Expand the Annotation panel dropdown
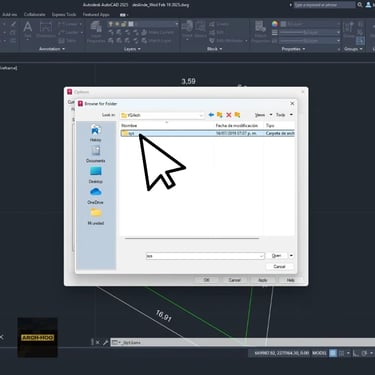The image size is (375, 375). [52, 49]
